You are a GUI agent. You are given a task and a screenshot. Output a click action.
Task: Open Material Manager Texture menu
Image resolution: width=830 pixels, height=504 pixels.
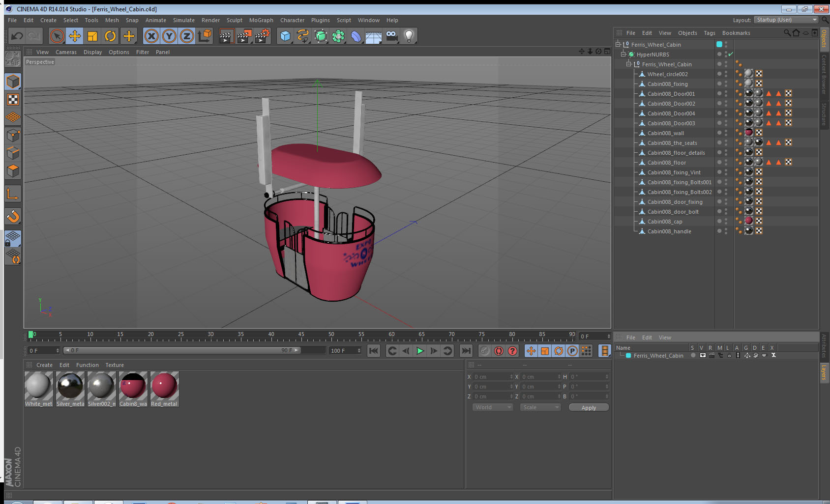tap(115, 365)
